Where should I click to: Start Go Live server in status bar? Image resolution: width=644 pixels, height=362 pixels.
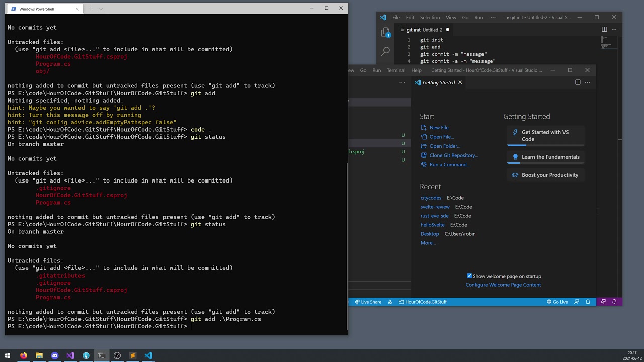tap(557, 302)
